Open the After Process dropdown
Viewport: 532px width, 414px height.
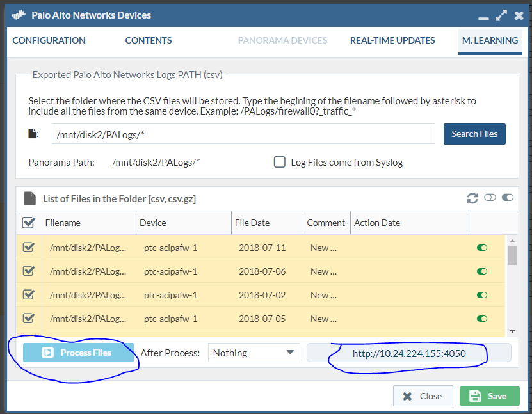(x=254, y=353)
